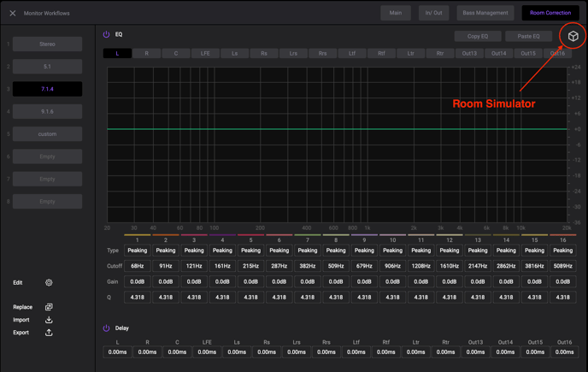Click the band 1 Cutoff 68Hz field
Screen dimensions: 588x372
coord(138,266)
